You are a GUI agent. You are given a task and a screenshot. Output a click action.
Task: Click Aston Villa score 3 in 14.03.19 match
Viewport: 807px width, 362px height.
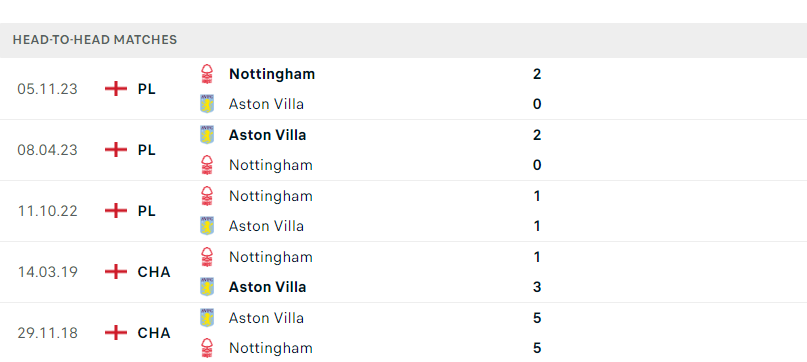point(537,287)
